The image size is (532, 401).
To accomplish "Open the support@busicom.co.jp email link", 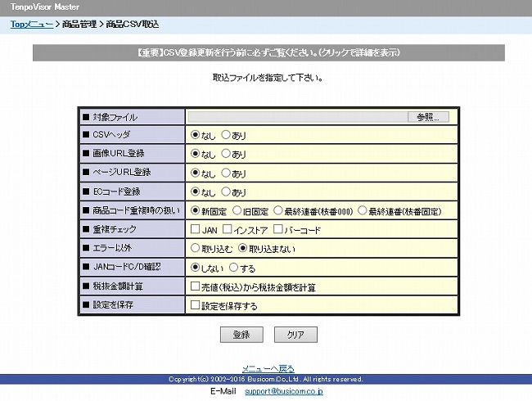I will (x=284, y=391).
